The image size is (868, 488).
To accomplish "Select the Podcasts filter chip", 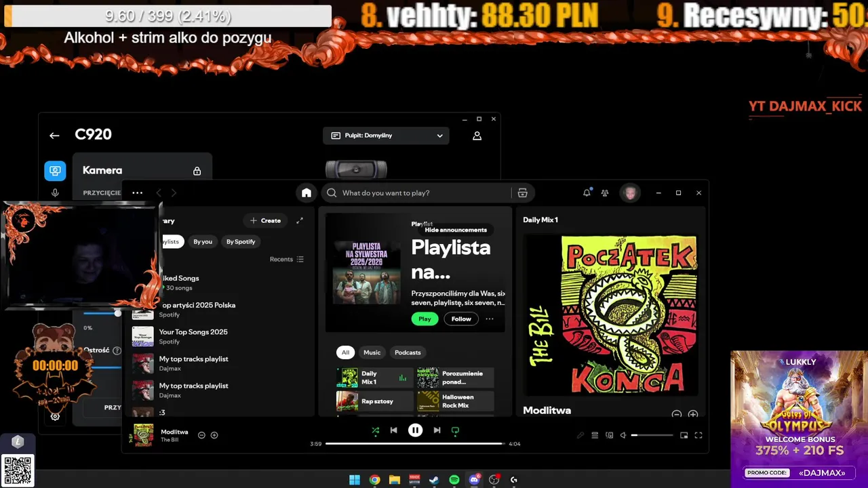I will [408, 352].
